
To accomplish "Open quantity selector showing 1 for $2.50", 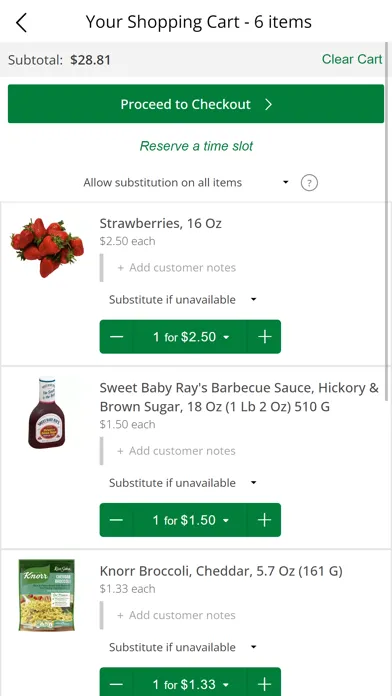I will point(190,336).
